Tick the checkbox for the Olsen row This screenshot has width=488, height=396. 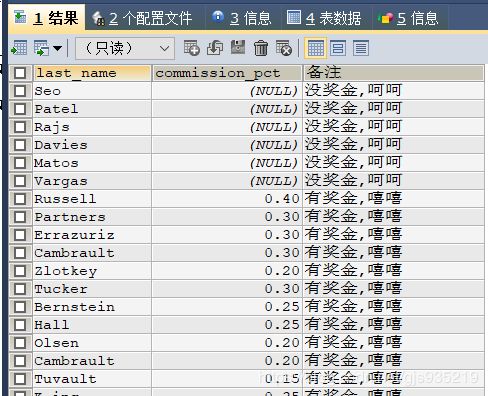coord(20,343)
